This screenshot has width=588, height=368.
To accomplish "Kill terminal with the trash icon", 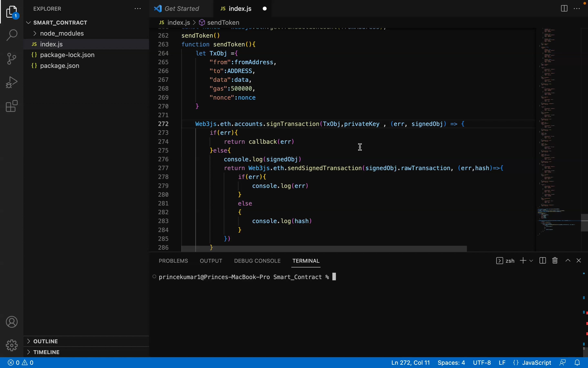I will click(x=555, y=261).
